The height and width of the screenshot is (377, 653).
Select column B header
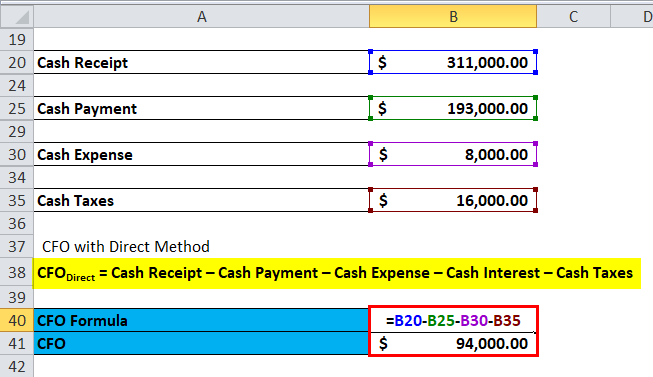tap(453, 17)
